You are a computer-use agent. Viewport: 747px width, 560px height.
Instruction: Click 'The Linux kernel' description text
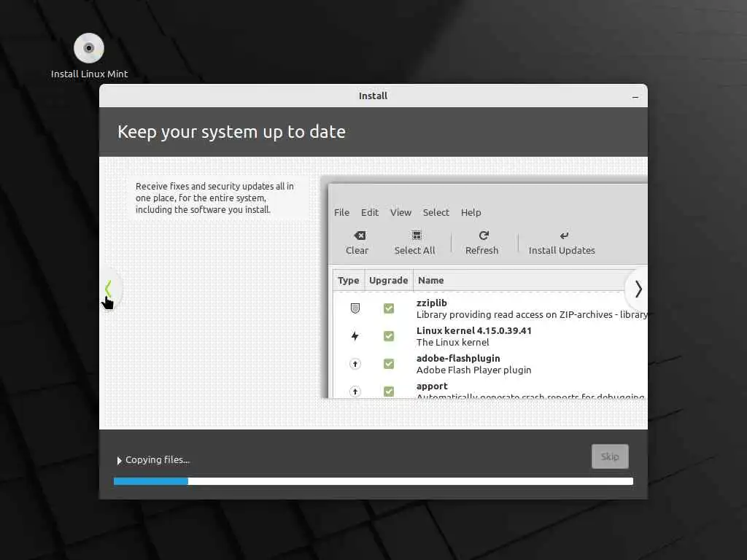452,343
